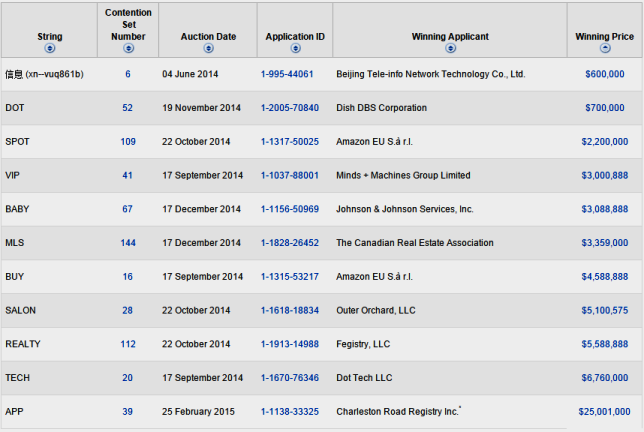The width and height of the screenshot is (644, 432).
Task: Open contention set number 20 link
Action: click(127, 378)
